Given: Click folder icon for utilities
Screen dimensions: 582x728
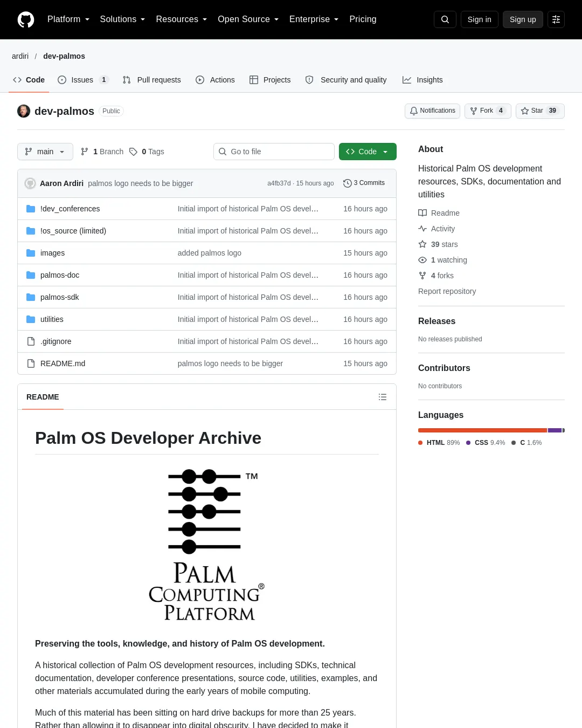Looking at the screenshot, I should 31,319.
